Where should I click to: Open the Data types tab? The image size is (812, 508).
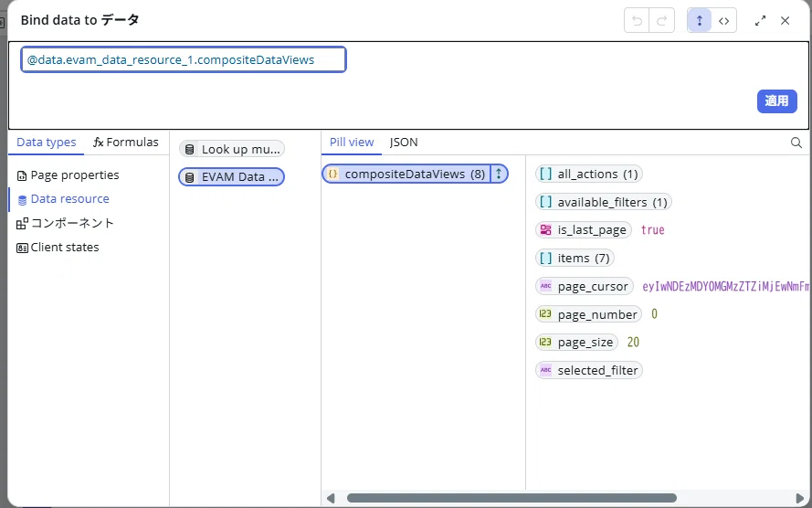coord(46,142)
